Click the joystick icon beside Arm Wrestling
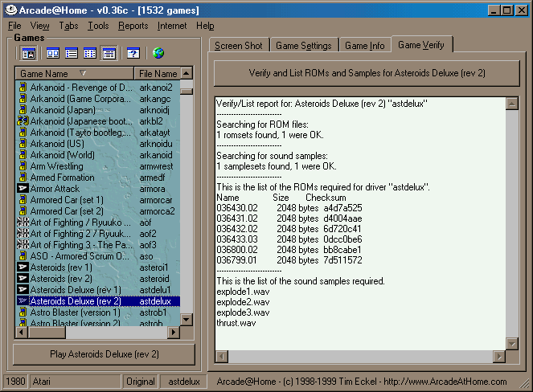The width and height of the screenshot is (533, 392). 23,165
